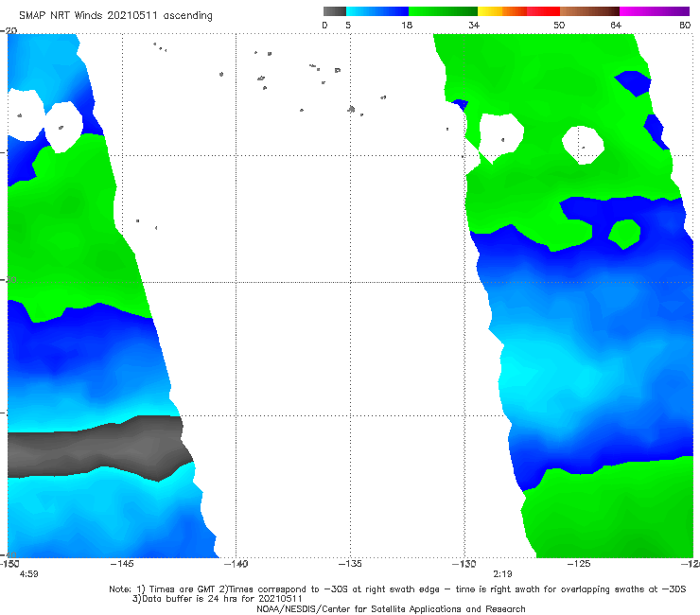Click the gray segment of the color bar
The height and width of the screenshot is (615, 700).
[x=335, y=11]
